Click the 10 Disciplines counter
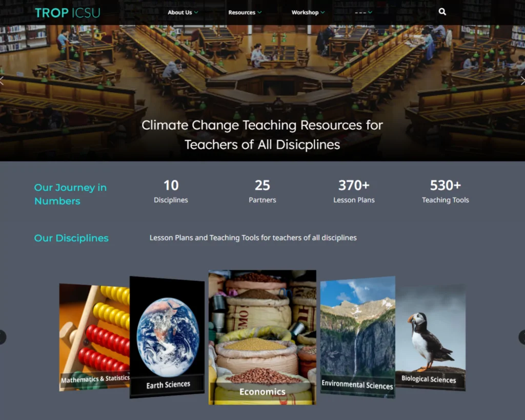The image size is (525, 420). point(171,191)
